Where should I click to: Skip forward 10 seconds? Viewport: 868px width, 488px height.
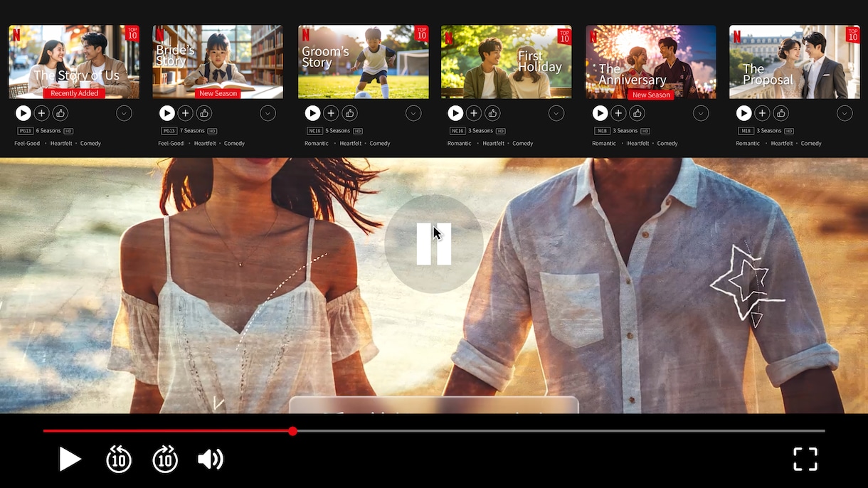point(165,460)
